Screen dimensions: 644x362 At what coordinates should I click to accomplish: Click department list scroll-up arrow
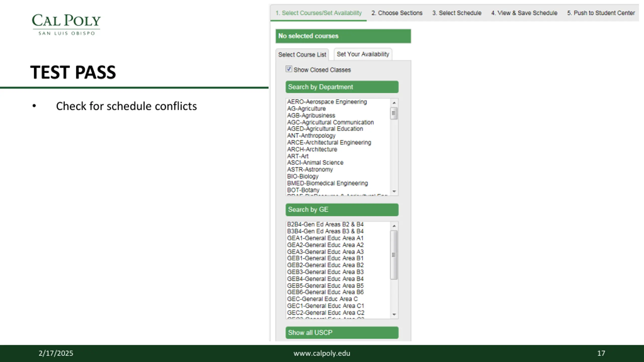[x=394, y=103]
